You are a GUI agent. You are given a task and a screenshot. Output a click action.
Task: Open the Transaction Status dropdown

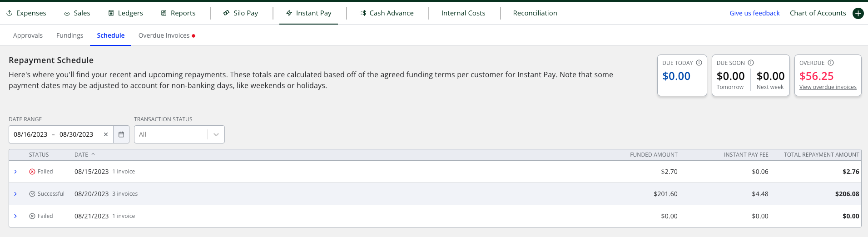[x=179, y=134]
